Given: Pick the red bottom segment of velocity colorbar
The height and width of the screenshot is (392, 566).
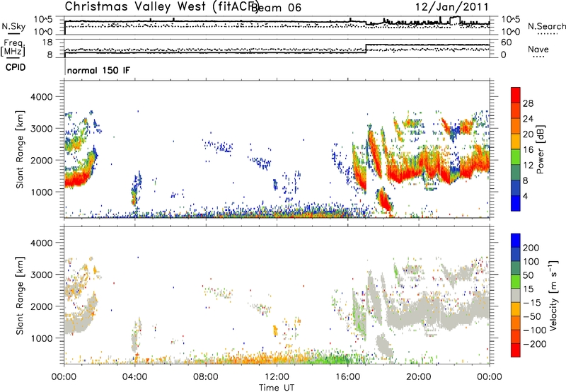Looking at the screenshot, I should coord(516,350).
